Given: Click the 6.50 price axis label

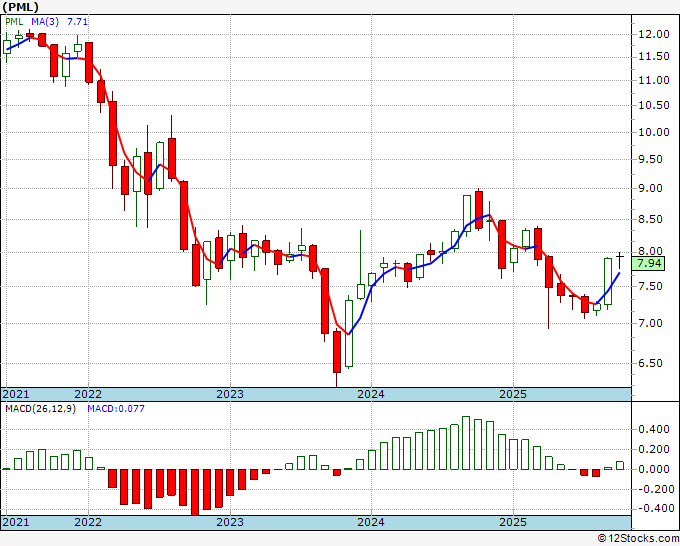Looking at the screenshot, I should pyautogui.click(x=651, y=363).
